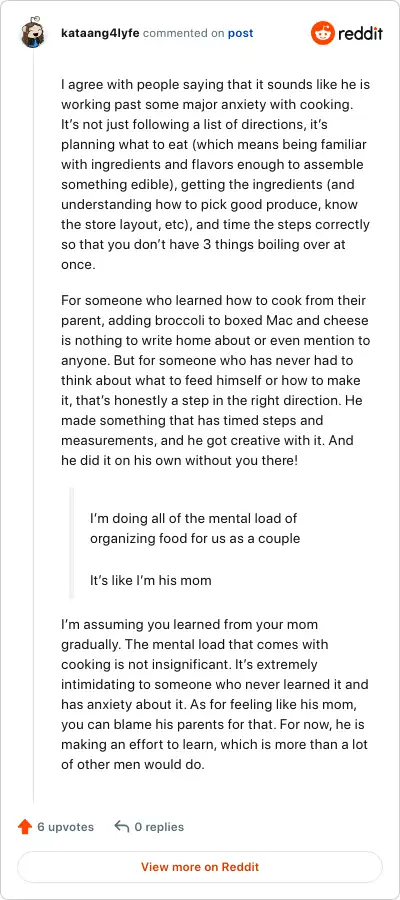Open the "0 replies" label
The image size is (400, 900).
159,827
